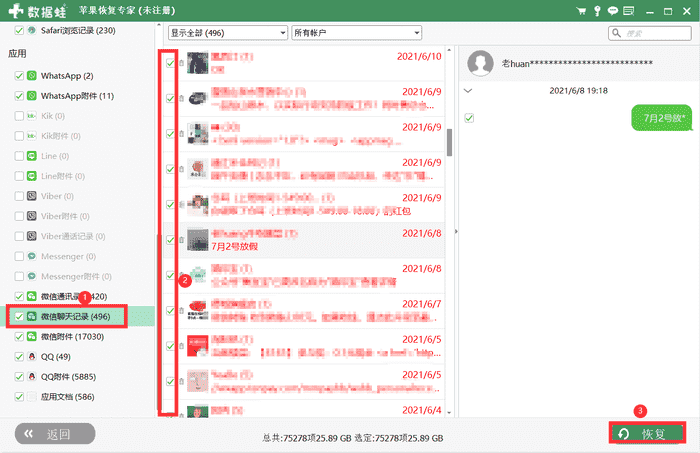
Task: Click the WhatsApp附件 (11) icon
Action: (x=32, y=96)
